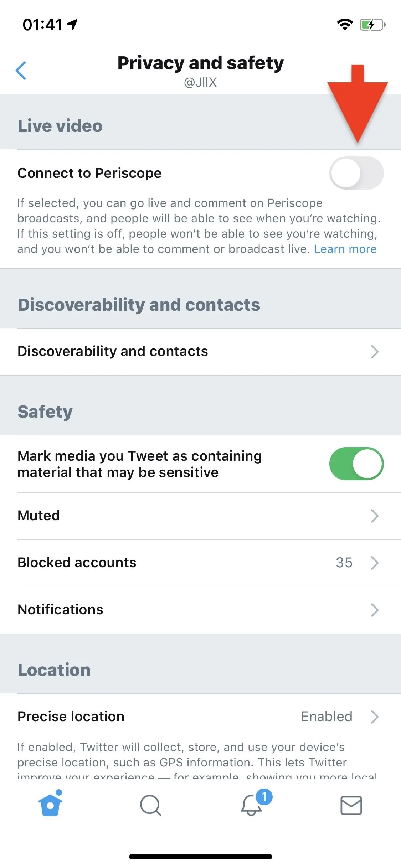Screen dimensions: 401x868
Task: Open the Precise location setting
Action: point(200,717)
